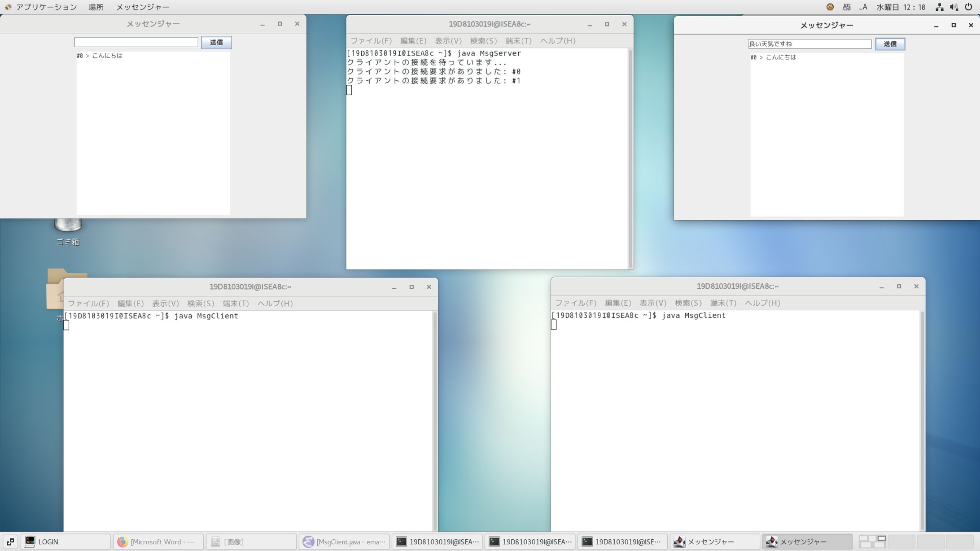The image size is (980, 551).
Task: Click the scrollbar of the MsgServer terminal
Action: pyautogui.click(x=630, y=158)
